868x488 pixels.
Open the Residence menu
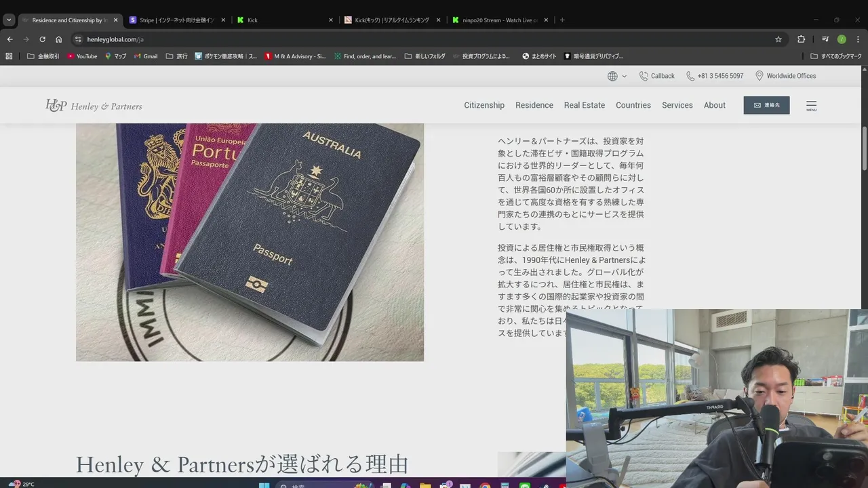click(534, 105)
